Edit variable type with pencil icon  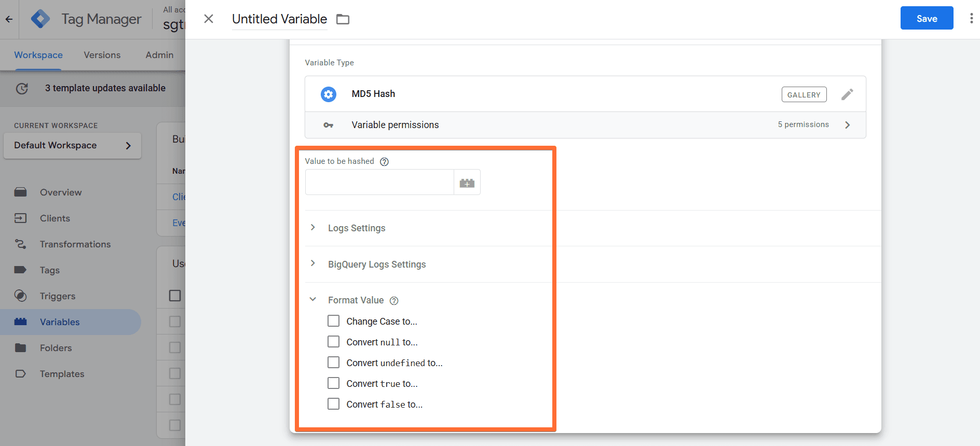pos(847,94)
